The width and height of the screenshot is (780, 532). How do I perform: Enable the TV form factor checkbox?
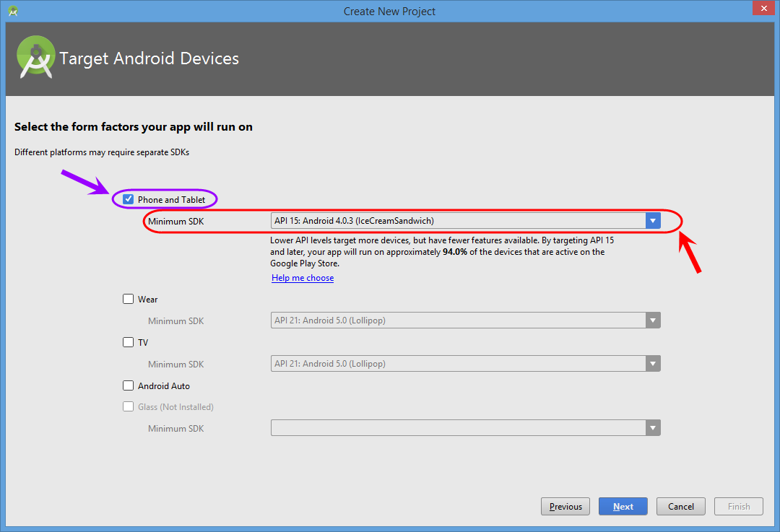pyautogui.click(x=129, y=342)
